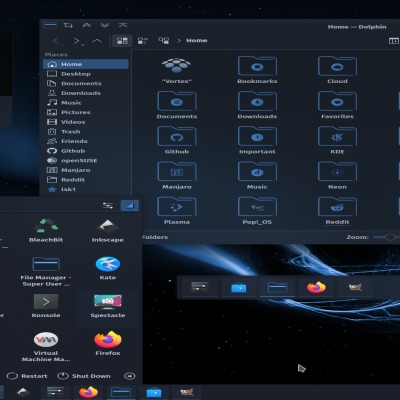Open the back history dropdown arrow
The width and height of the screenshot is (400, 400).
click(62, 44)
